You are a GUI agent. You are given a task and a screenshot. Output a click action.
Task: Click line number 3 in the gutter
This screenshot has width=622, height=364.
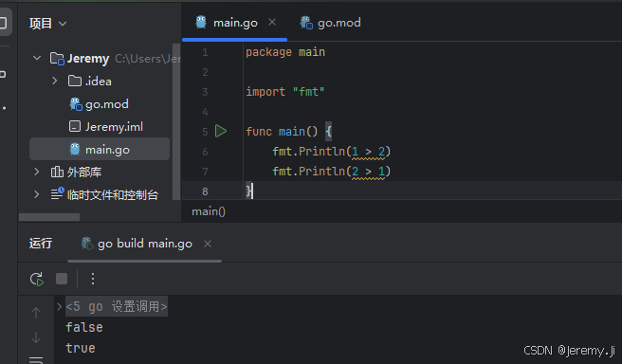[x=205, y=92]
